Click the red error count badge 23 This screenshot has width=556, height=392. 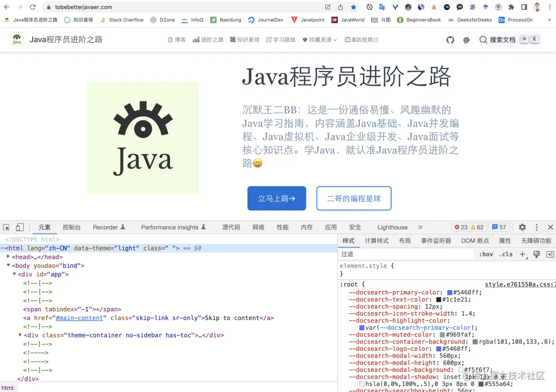click(x=461, y=227)
